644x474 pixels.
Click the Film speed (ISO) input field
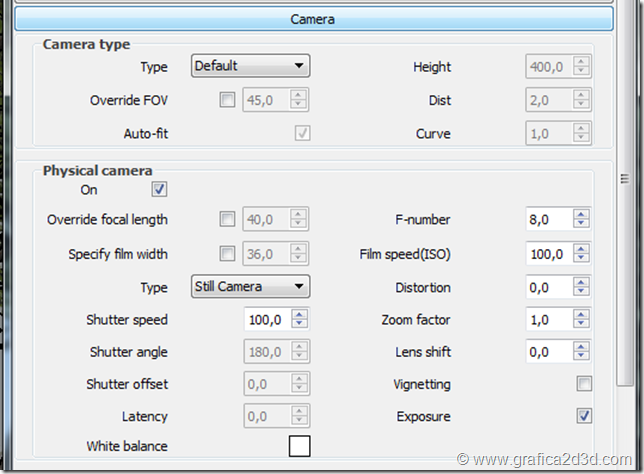547,254
